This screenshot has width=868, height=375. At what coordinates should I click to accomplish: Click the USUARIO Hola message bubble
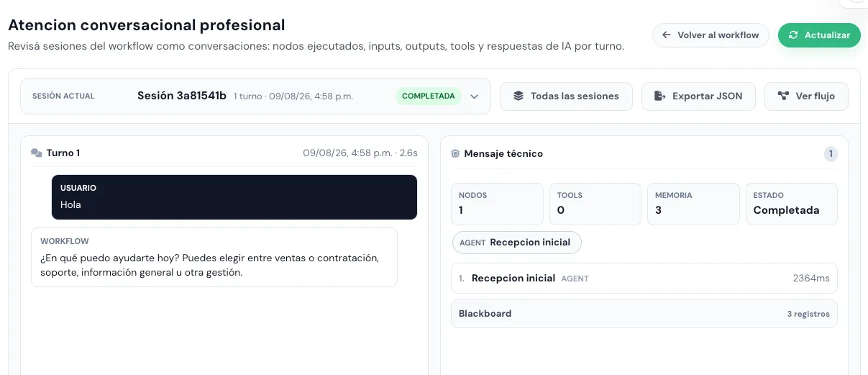pyautogui.click(x=234, y=197)
